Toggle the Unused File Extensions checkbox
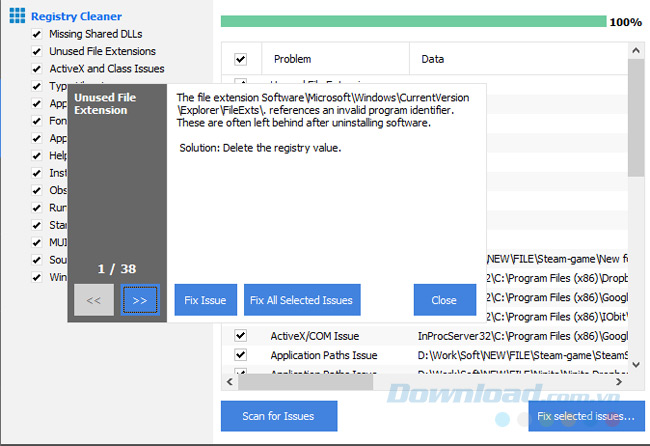This screenshot has width=650, height=446. click(x=37, y=51)
